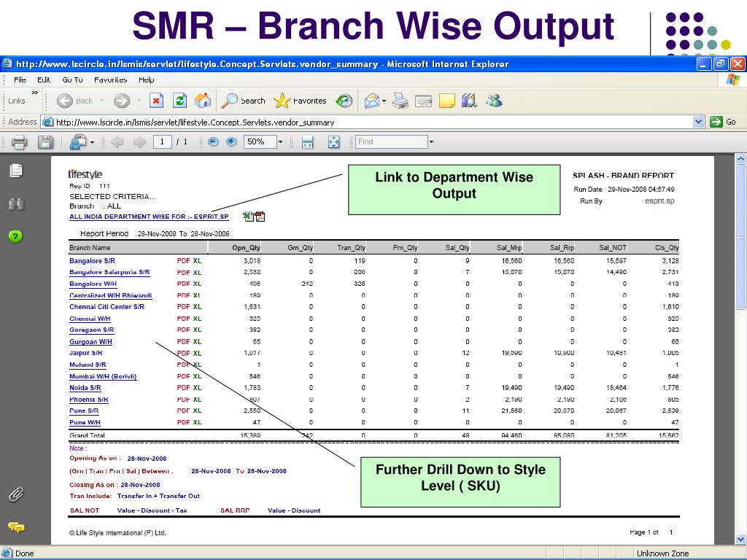Open the Back button history dropdown
This screenshot has width=747, height=560.
(101, 101)
